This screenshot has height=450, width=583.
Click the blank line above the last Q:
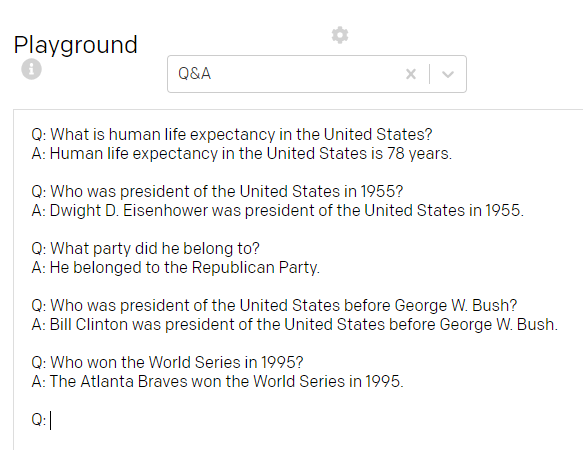tap(297, 401)
